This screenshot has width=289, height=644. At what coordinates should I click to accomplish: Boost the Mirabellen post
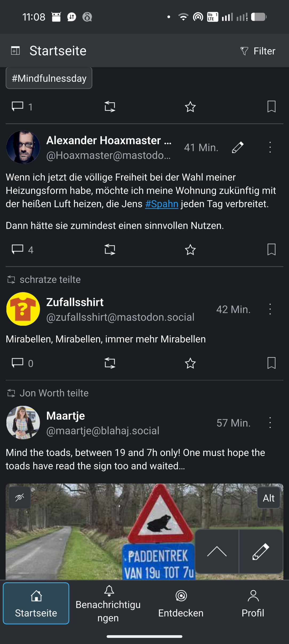[110, 363]
